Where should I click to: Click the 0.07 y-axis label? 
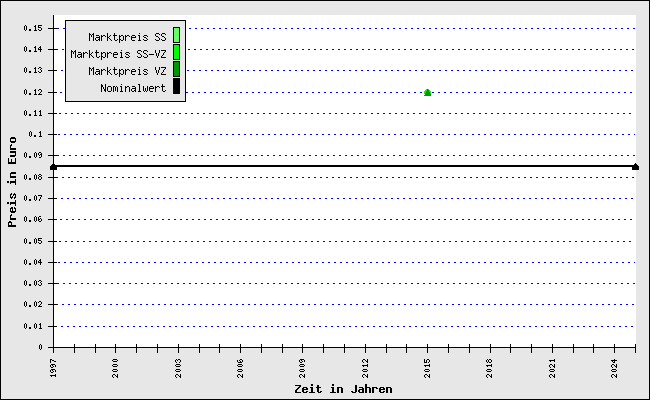[x=33, y=198]
